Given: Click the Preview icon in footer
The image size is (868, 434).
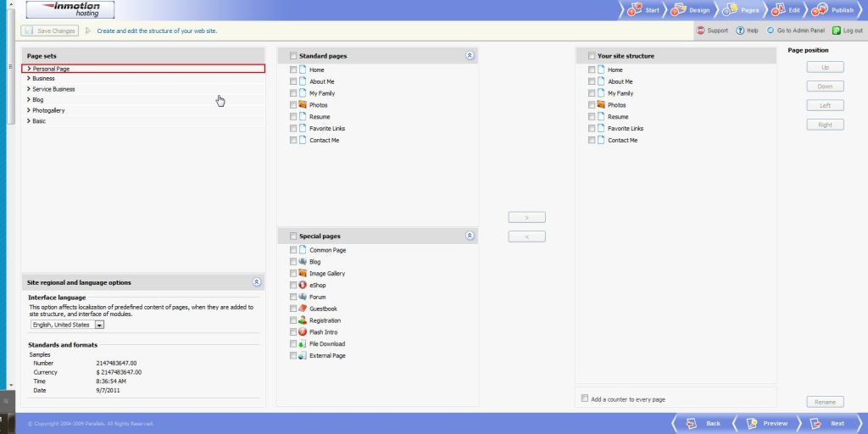Looking at the screenshot, I should pos(753,424).
